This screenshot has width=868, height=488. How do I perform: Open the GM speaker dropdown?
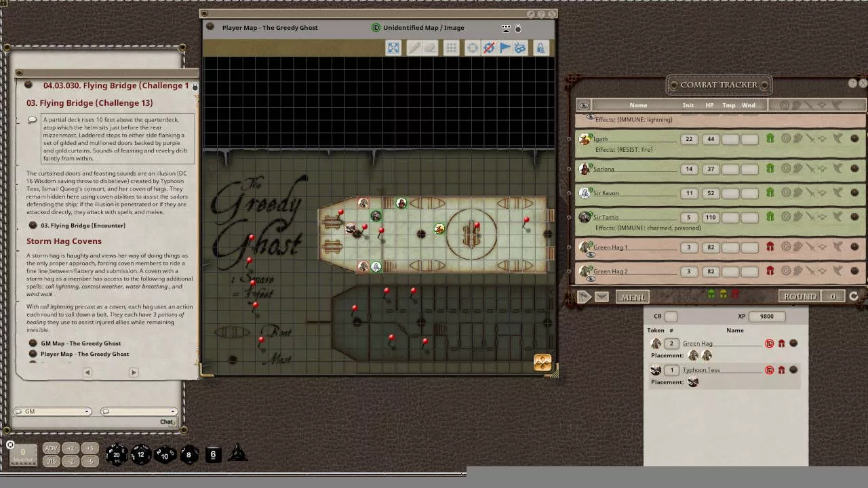coord(53,411)
